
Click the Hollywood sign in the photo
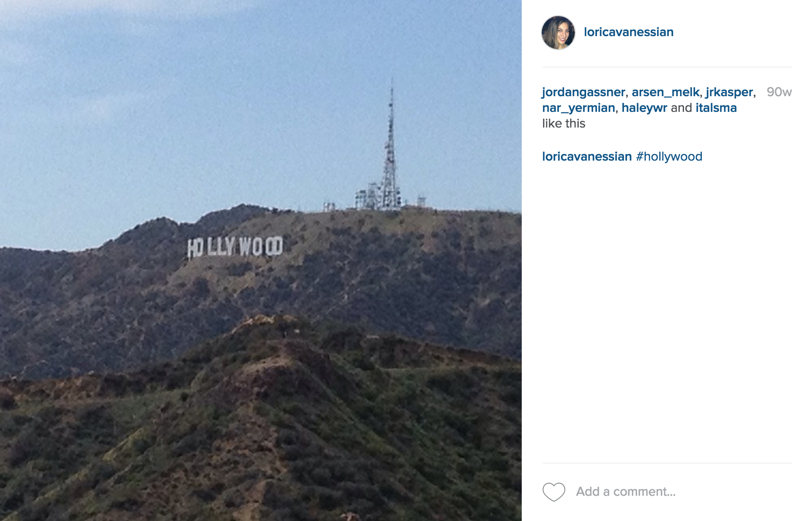(x=235, y=247)
